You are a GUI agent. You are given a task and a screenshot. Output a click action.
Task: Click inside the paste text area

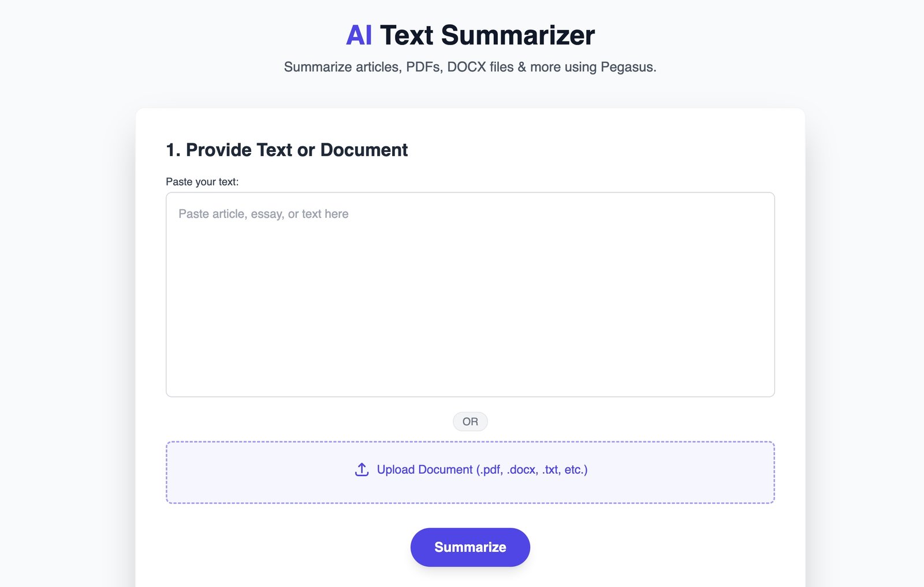(470, 293)
